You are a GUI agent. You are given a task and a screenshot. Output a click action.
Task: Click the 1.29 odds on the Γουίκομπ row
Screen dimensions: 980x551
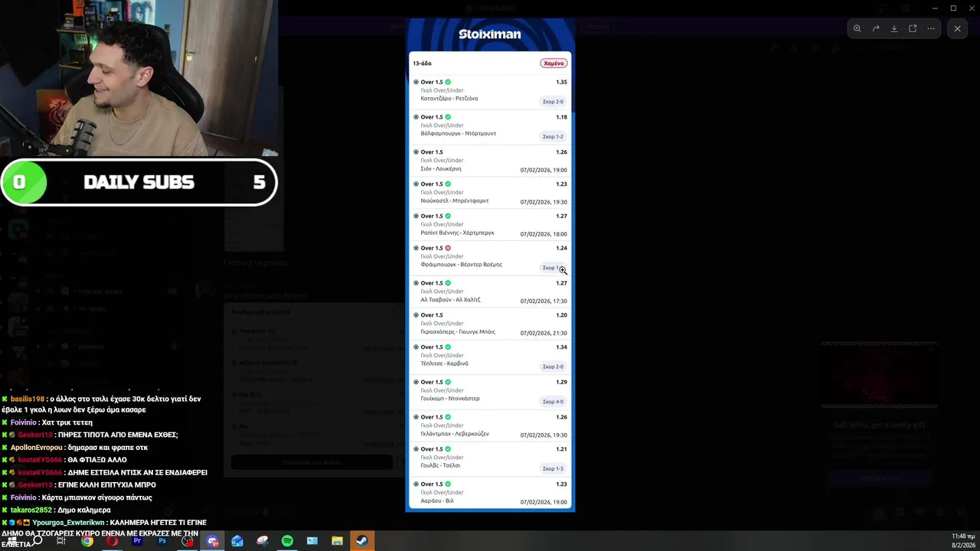(561, 382)
